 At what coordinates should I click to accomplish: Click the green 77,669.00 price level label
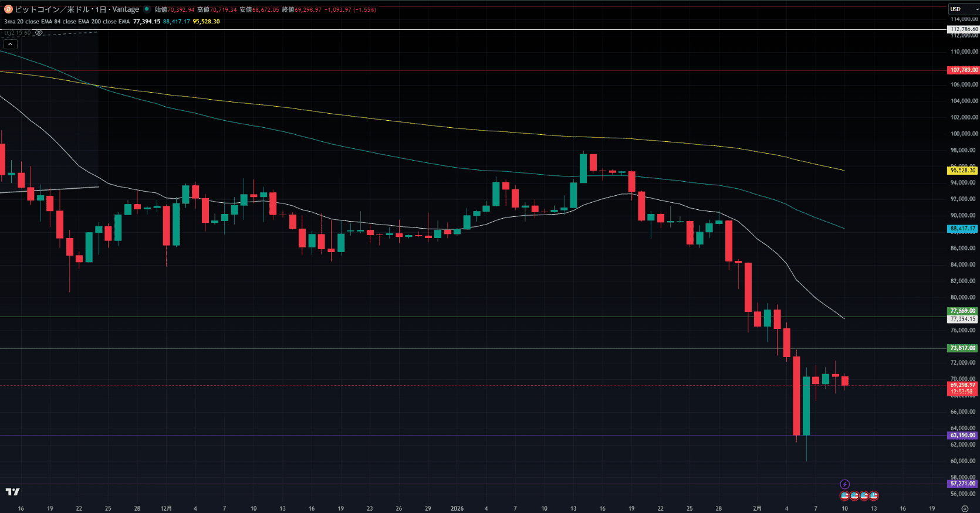962,311
